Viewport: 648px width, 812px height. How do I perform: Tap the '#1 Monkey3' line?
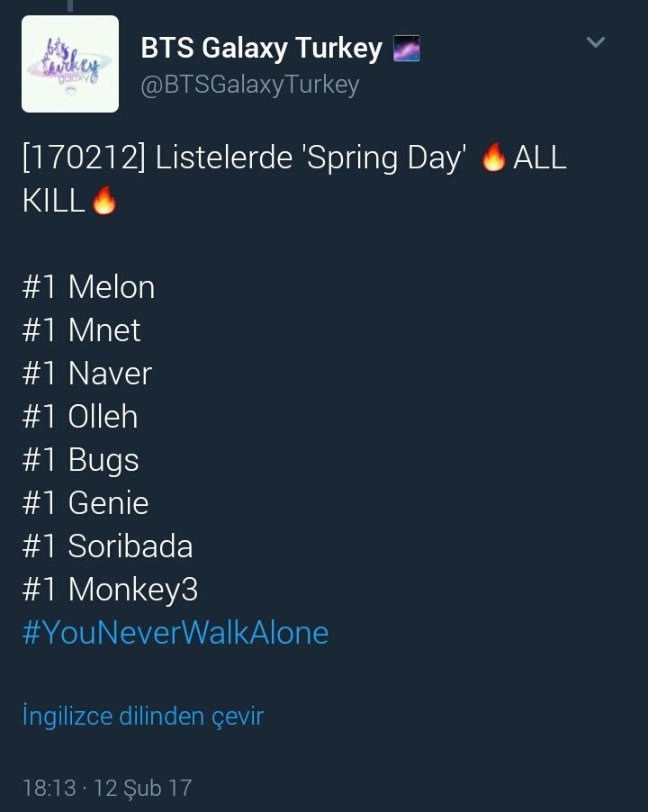(x=110, y=590)
